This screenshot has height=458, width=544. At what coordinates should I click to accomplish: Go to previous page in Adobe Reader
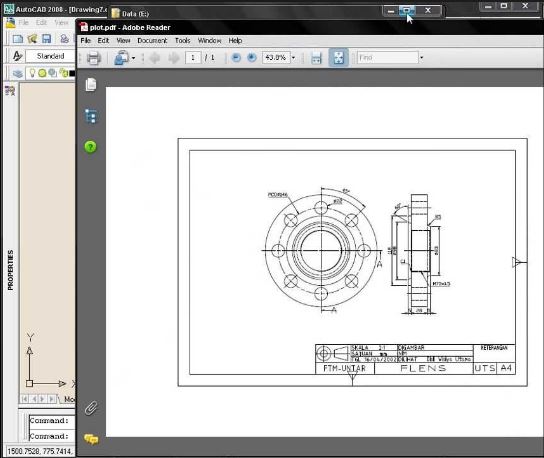[155, 58]
